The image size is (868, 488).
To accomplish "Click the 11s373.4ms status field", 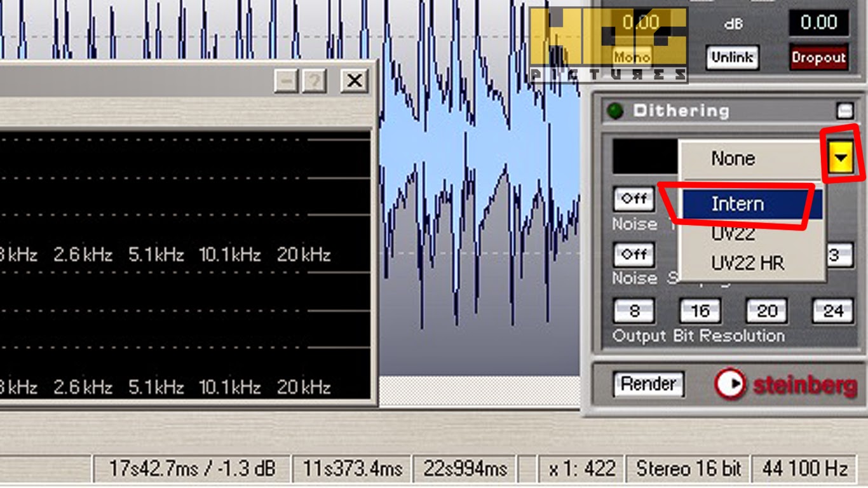I will 352,469.
